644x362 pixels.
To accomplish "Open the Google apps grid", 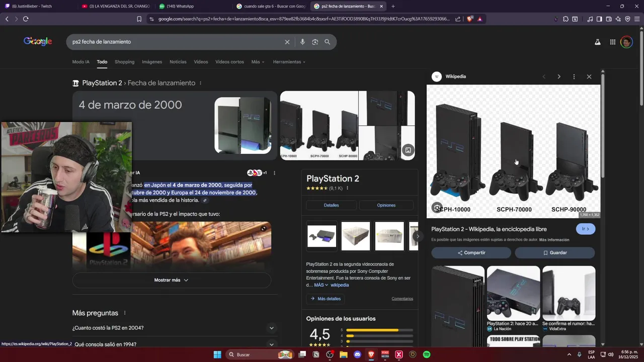I will pos(613,42).
